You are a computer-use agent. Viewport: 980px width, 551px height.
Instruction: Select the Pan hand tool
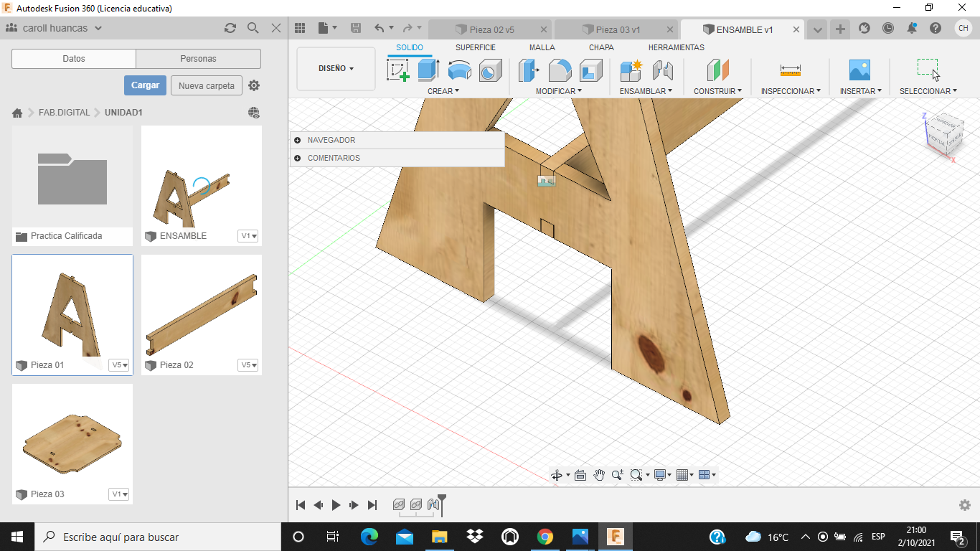599,475
